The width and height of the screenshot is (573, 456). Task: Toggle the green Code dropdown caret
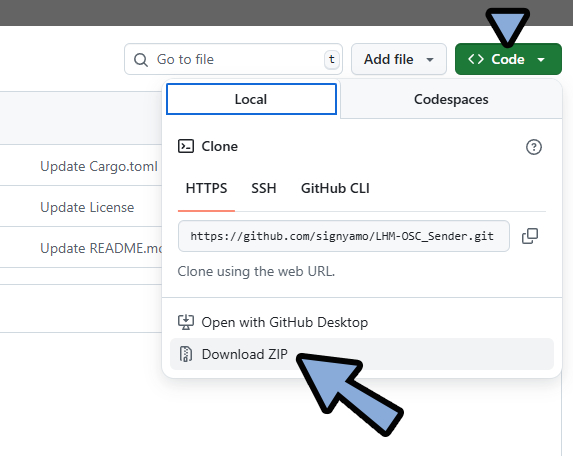541,60
